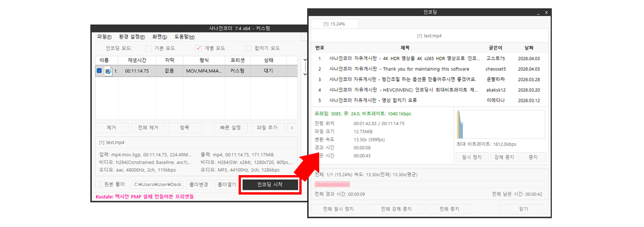Image resolution: width=644 pixels, height=227 pixels.
Task: Click the bitrate graph thumbnail
Action: point(500,124)
